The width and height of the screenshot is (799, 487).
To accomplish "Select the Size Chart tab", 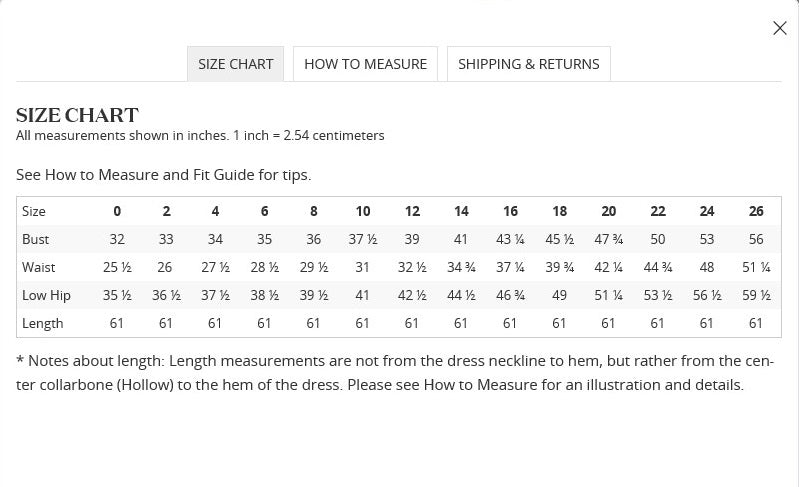I will tap(235, 64).
